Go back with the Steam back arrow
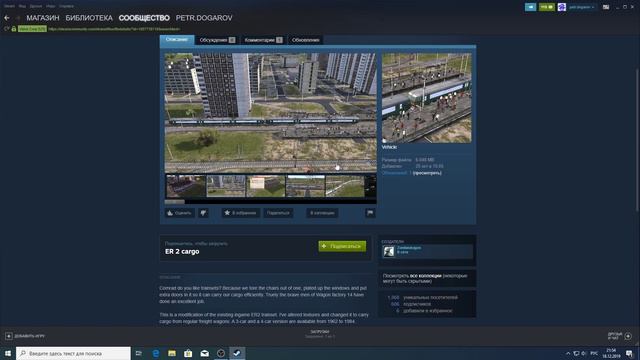Image resolution: width=640 pixels, height=360 pixels. click(x=7, y=18)
